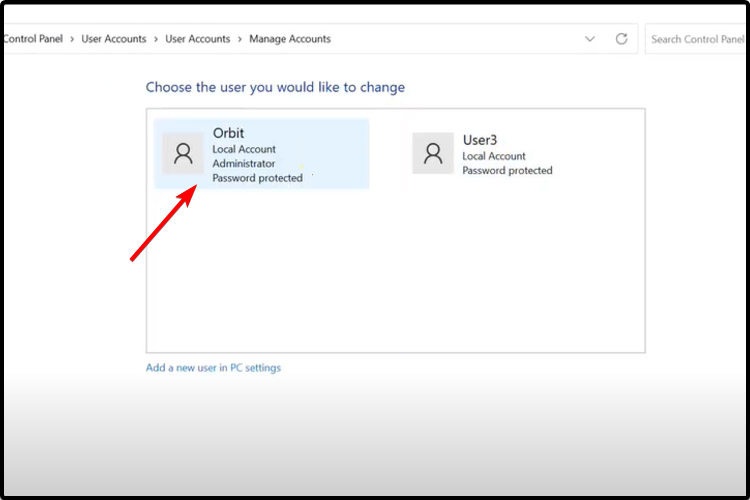Image resolution: width=750 pixels, height=500 pixels.
Task: Click Password protected text under User3
Action: [x=507, y=171]
